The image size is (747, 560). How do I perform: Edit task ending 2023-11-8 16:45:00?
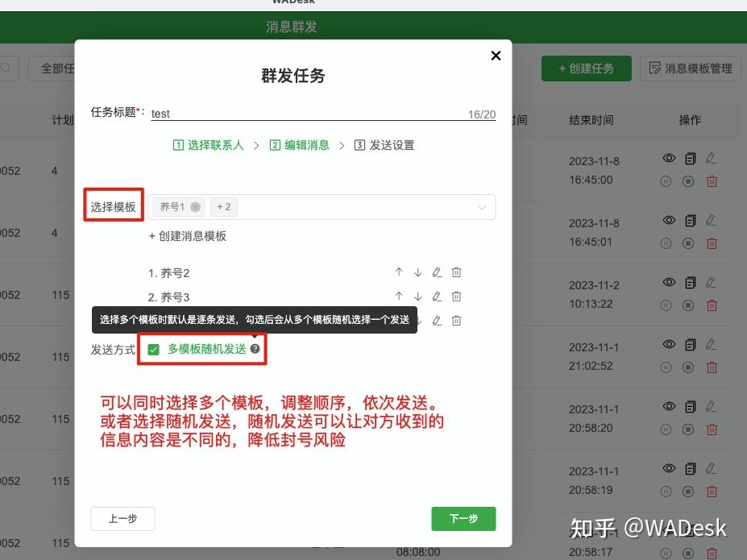point(711,158)
